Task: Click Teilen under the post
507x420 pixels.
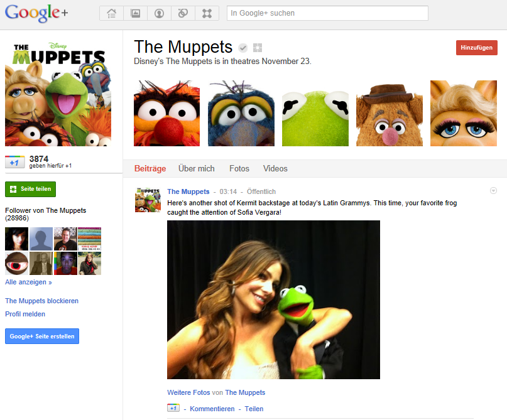Action: (x=254, y=409)
